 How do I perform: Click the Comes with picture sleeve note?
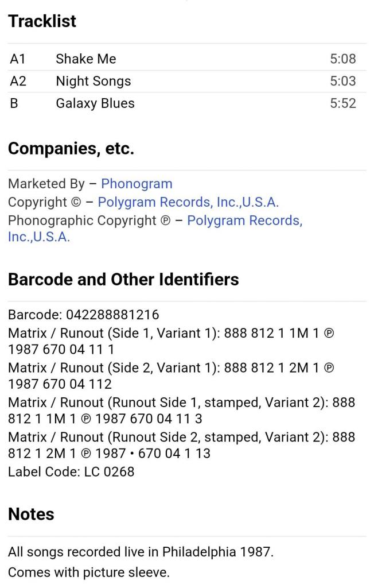pos(88,572)
